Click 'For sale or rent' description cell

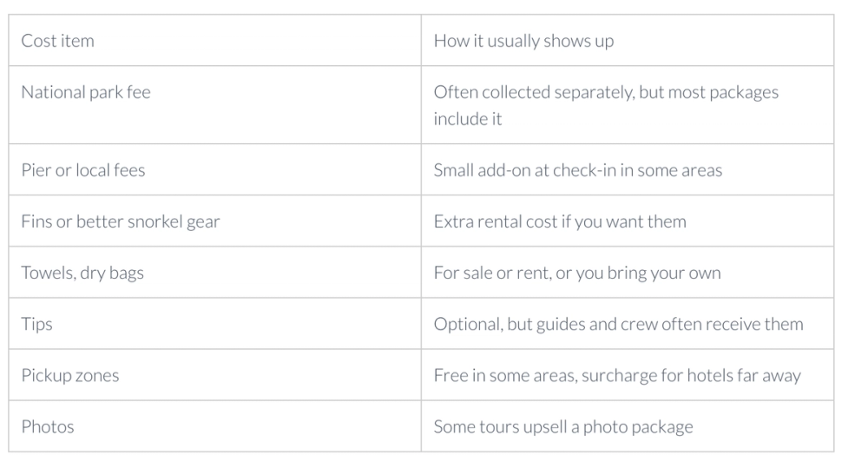click(577, 273)
